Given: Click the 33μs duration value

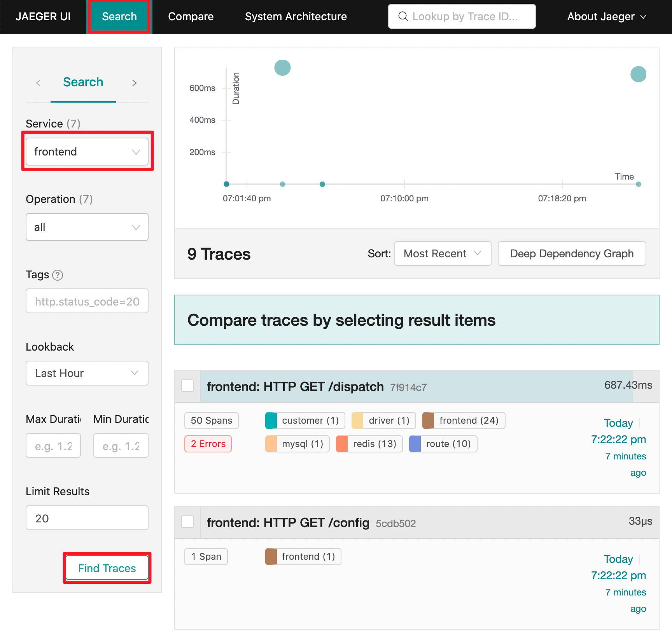Looking at the screenshot, I should coord(640,521).
